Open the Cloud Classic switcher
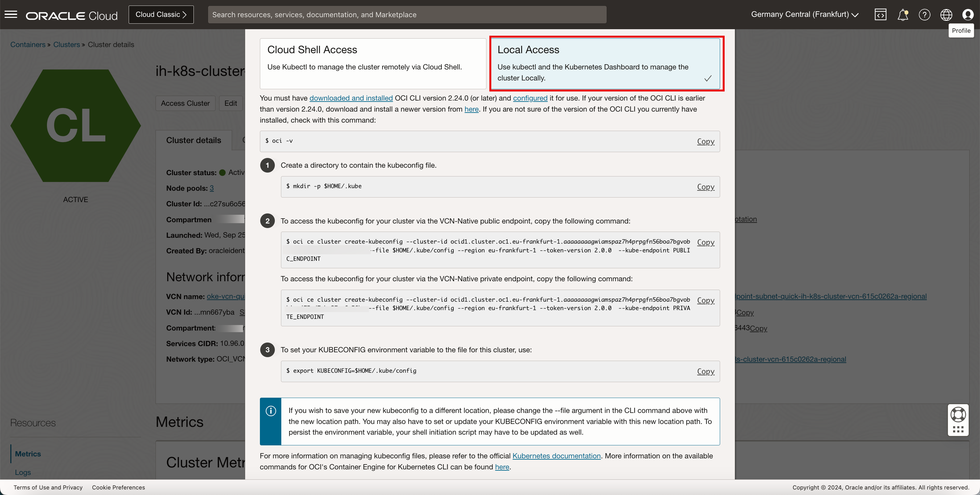 click(161, 15)
